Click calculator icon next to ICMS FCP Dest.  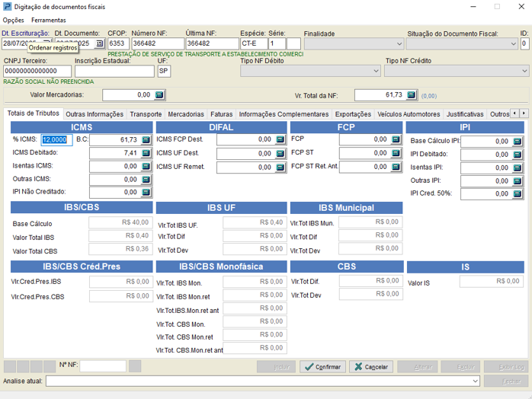[x=278, y=140]
